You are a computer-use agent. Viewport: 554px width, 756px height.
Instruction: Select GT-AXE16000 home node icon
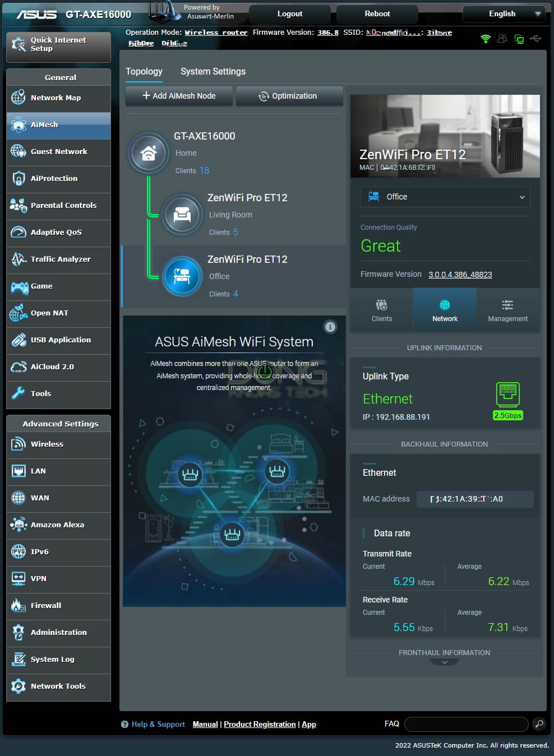click(149, 153)
